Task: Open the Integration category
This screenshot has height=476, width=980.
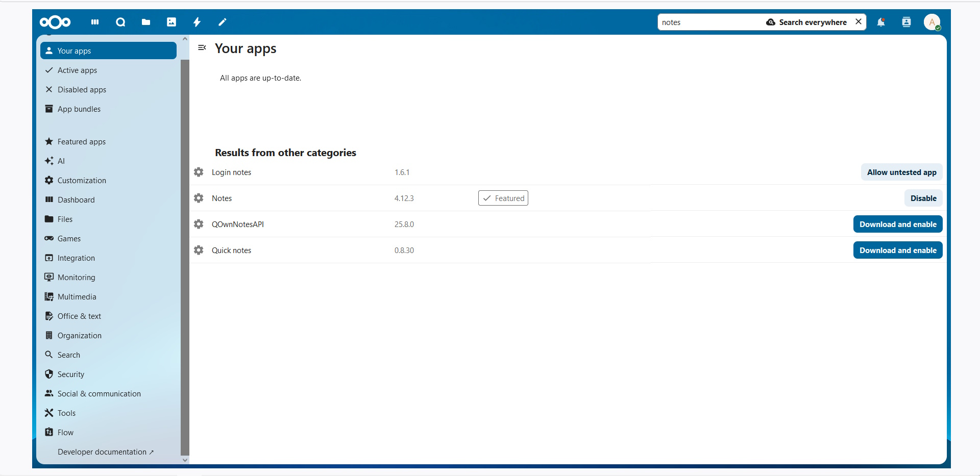Action: [x=108, y=258]
